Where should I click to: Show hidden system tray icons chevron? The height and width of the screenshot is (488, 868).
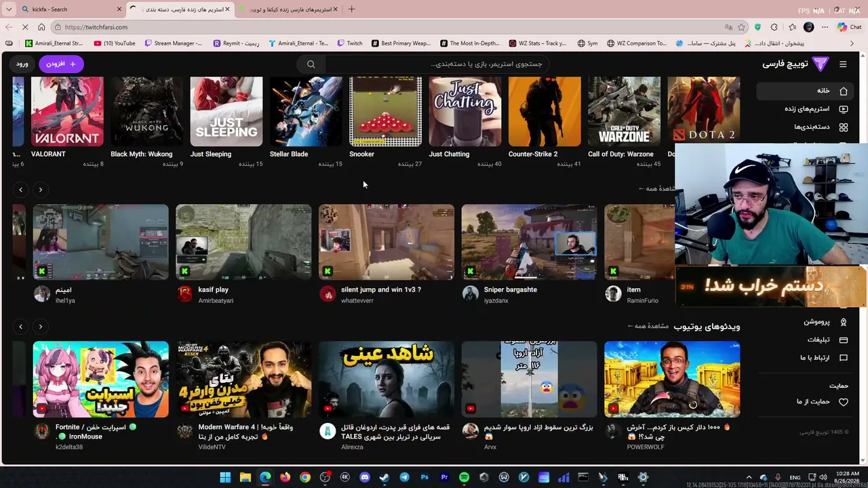749,477
